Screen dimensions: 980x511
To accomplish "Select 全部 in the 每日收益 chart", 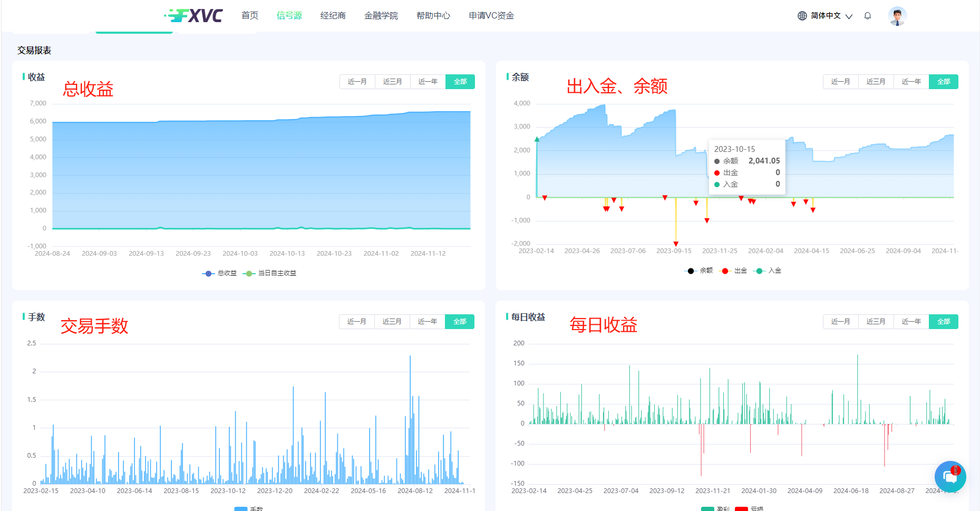I will click(944, 322).
